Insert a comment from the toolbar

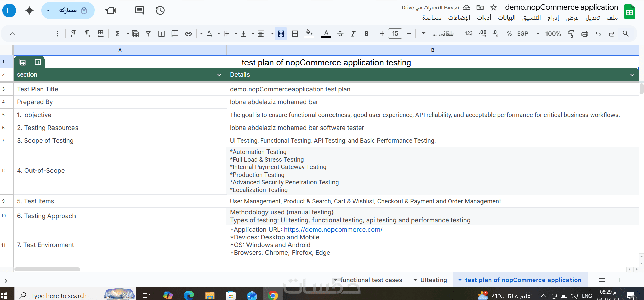pyautogui.click(x=175, y=34)
